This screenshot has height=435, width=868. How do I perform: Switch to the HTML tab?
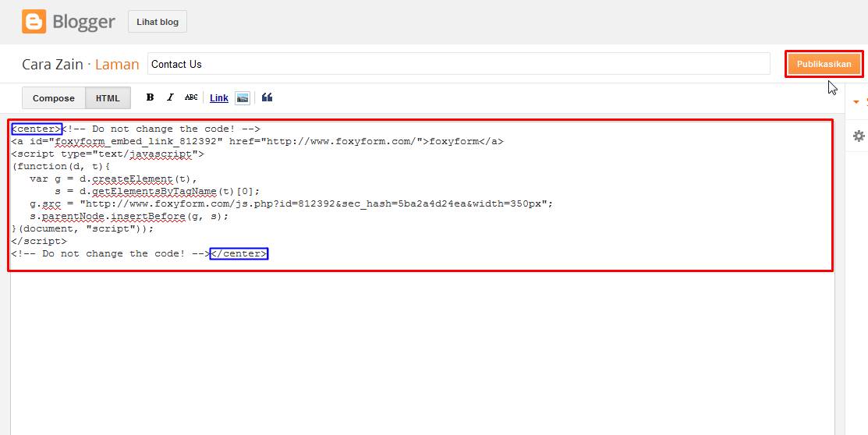coord(108,98)
